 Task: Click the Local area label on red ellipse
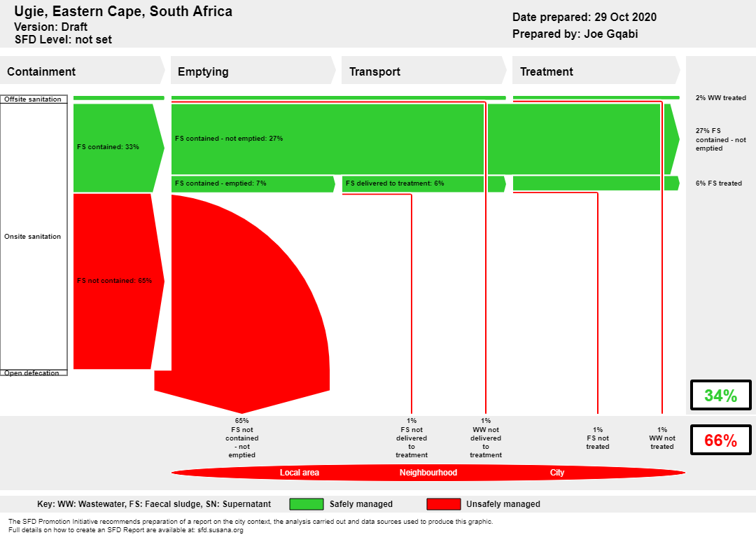[300, 472]
